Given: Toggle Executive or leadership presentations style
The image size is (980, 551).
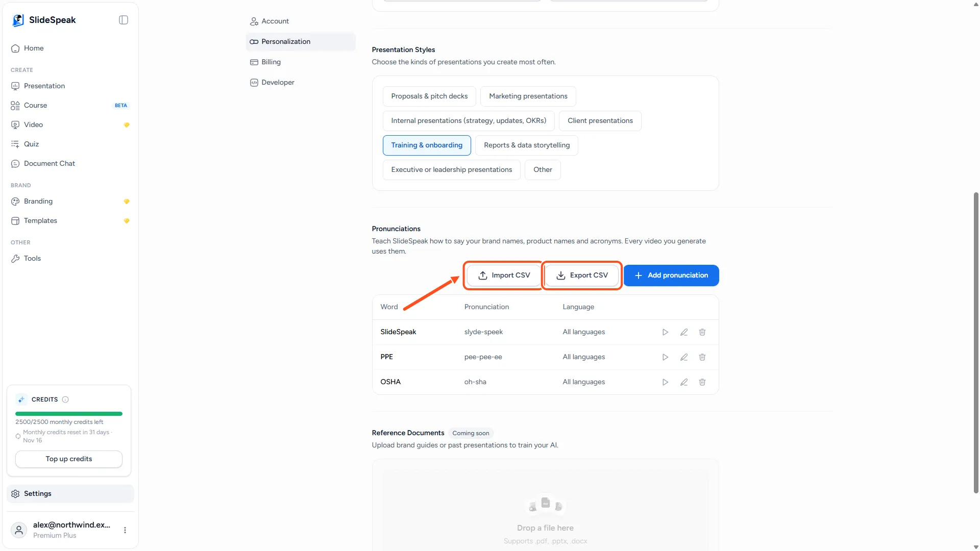Looking at the screenshot, I should [x=451, y=170].
